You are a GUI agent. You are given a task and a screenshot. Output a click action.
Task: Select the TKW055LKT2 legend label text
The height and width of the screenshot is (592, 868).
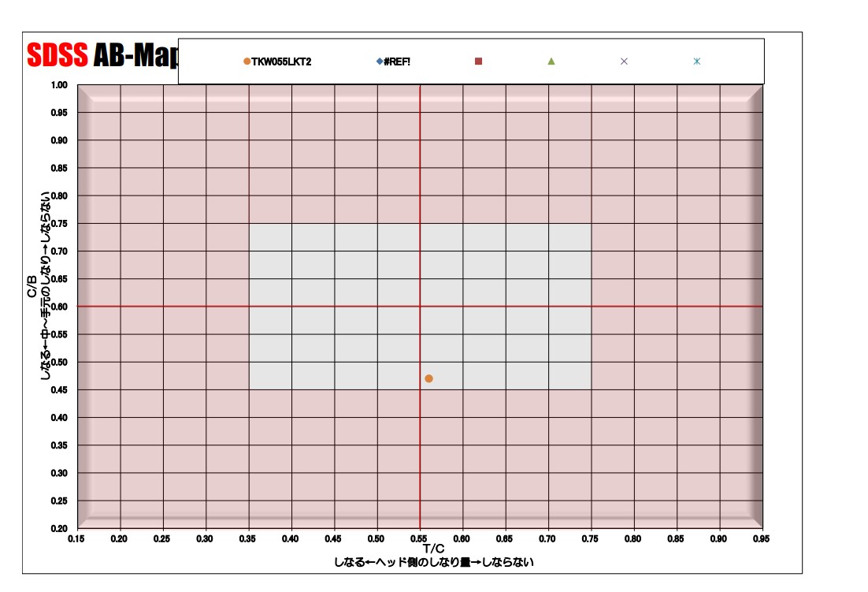point(281,61)
